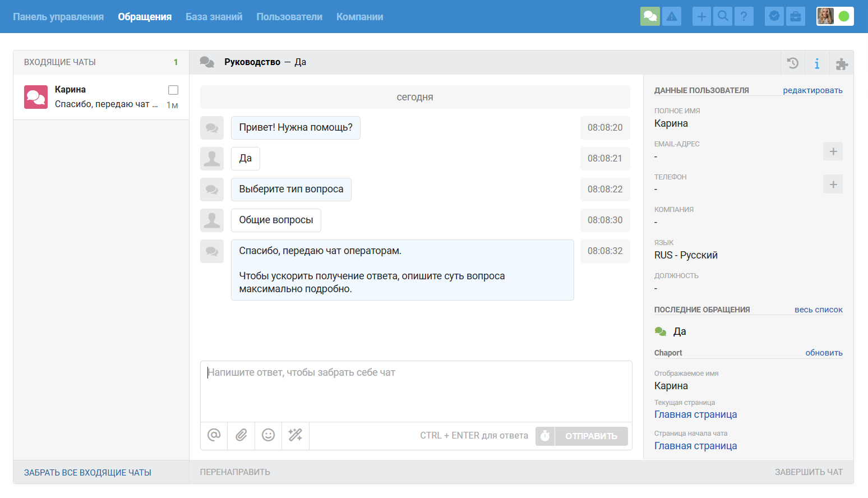Click the green chat icon beside Да
This screenshot has width=868, height=498.
[x=661, y=331]
